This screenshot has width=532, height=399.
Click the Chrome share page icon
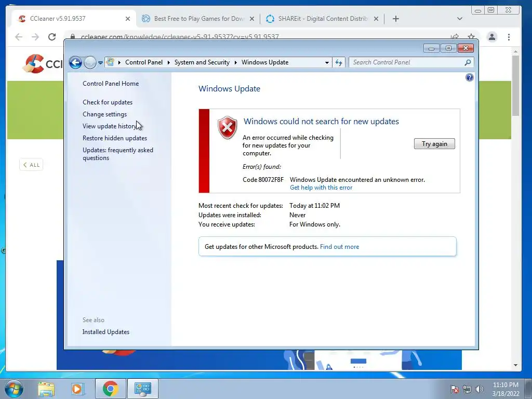tap(455, 37)
